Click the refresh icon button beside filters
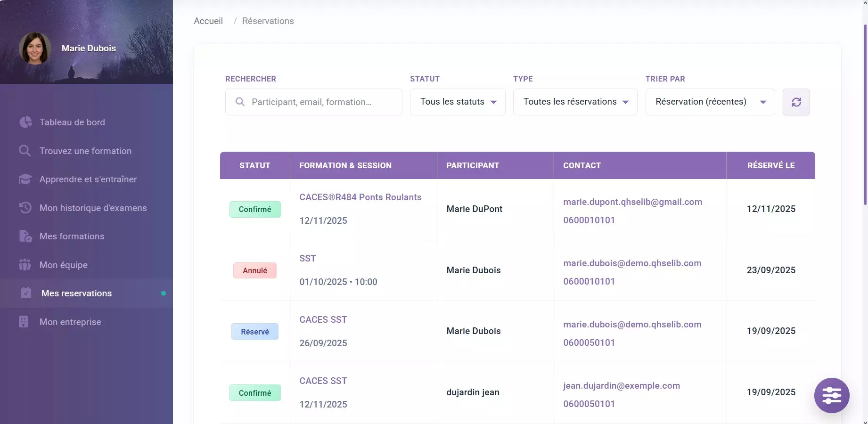This screenshot has width=868, height=424. (796, 102)
